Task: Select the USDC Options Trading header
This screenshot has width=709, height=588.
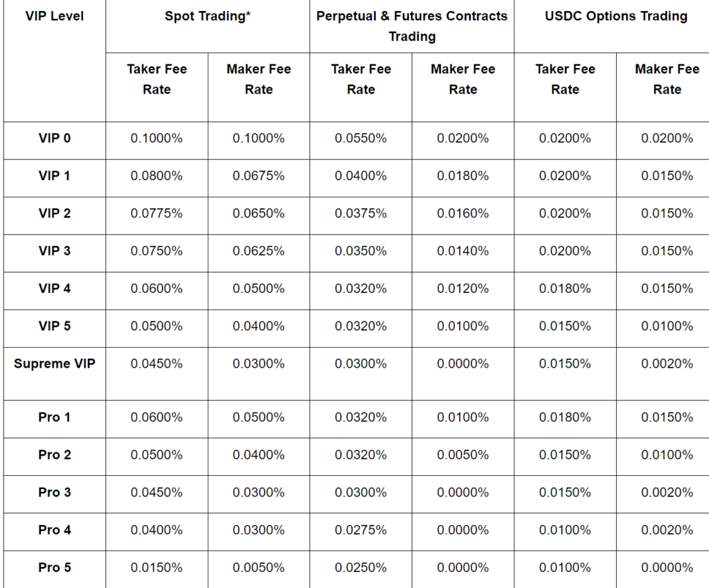Action: pyautogui.click(x=616, y=16)
